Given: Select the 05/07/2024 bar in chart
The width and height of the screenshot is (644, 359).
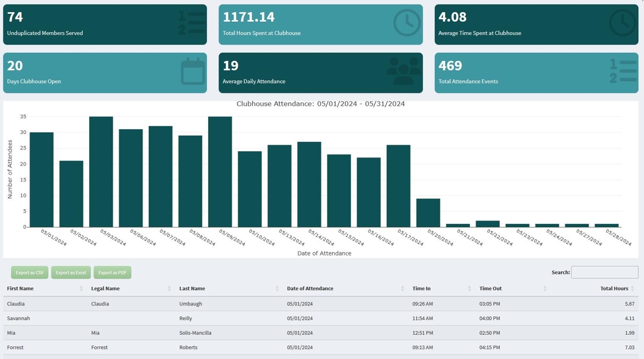Looking at the screenshot, I should 160,176.
